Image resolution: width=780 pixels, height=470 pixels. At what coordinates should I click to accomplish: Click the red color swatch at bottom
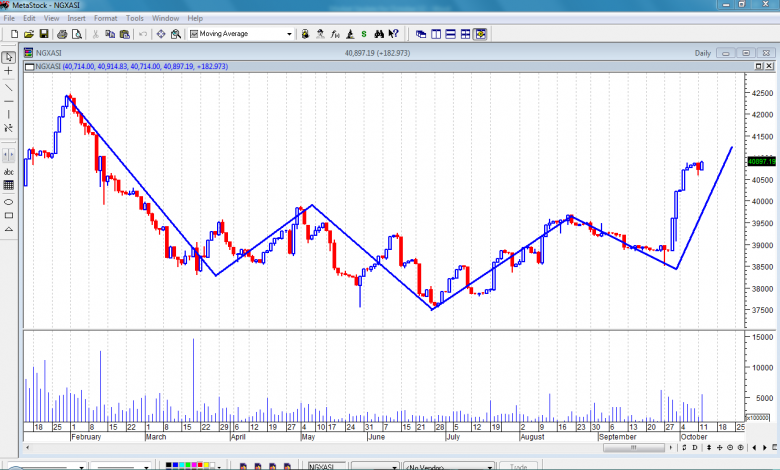tap(200, 466)
